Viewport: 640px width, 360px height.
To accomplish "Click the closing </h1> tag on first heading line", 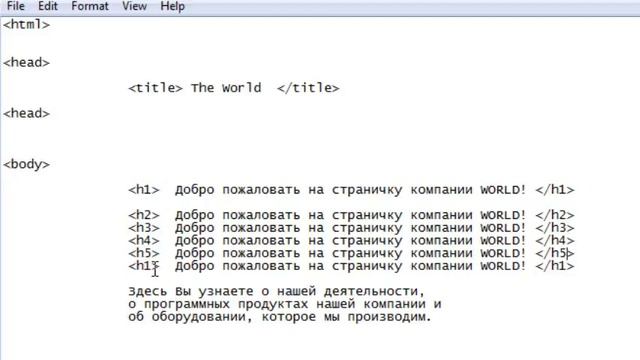I will tap(555, 190).
